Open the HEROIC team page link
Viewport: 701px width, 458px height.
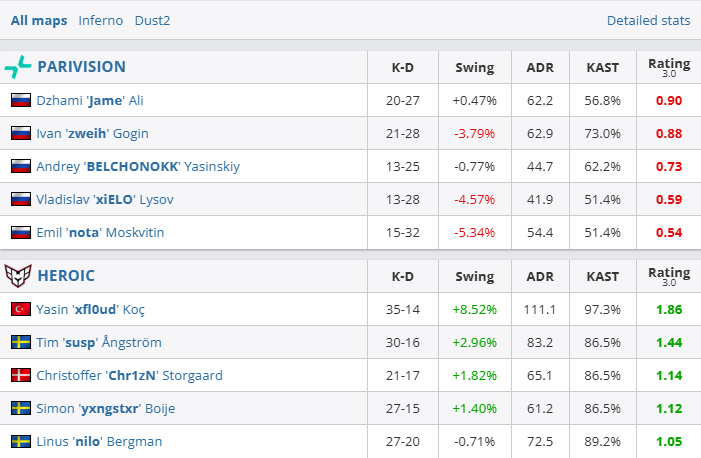(x=66, y=275)
